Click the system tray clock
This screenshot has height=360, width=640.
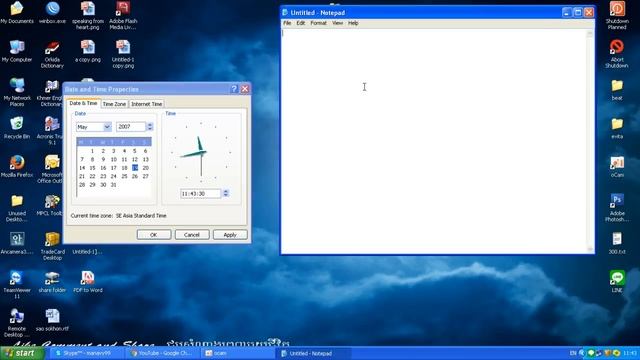tap(630, 353)
